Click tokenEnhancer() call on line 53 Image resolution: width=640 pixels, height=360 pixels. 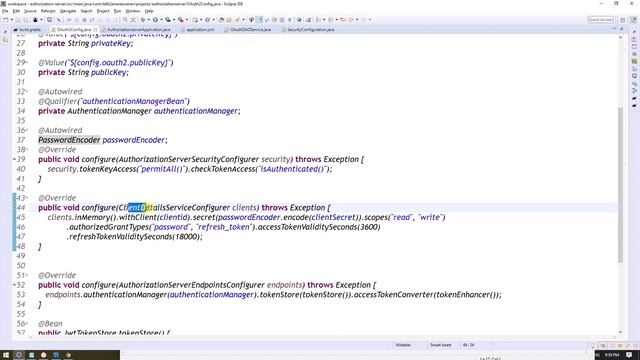(x=465, y=295)
